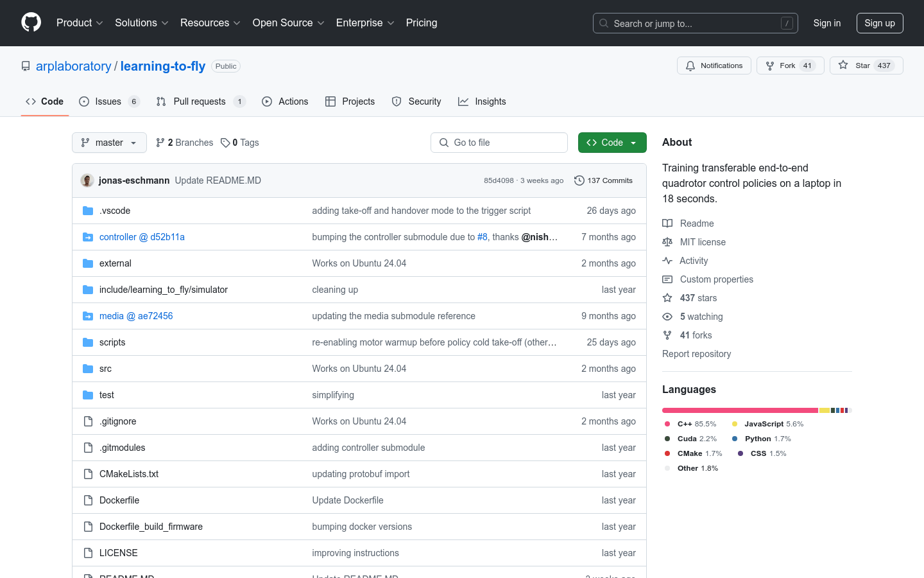The image size is (924, 578).
Task: Click the book icon next to Readme
Action: pos(667,223)
